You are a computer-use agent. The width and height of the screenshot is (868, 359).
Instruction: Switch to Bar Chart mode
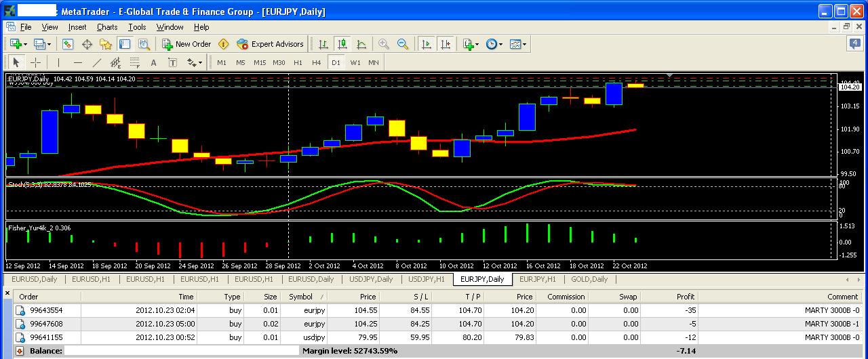click(x=323, y=44)
